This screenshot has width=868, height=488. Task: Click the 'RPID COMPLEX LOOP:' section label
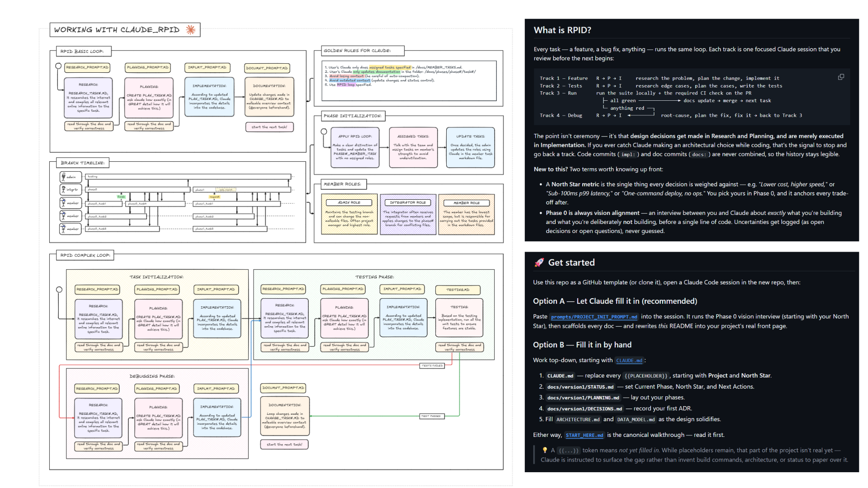85,255
